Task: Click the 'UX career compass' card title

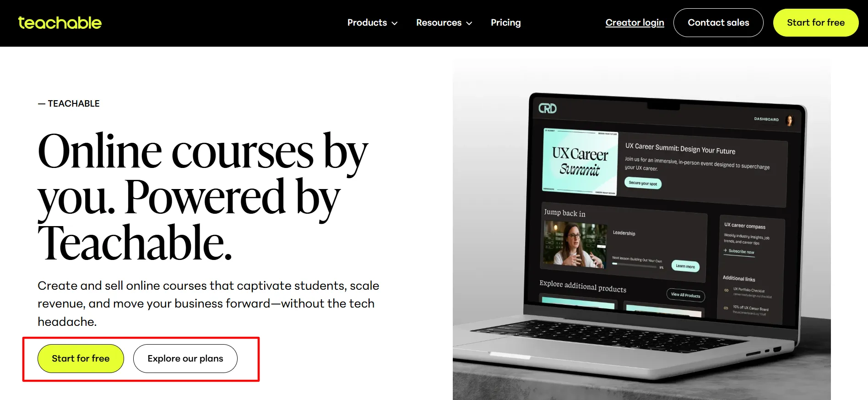Action: point(744,226)
